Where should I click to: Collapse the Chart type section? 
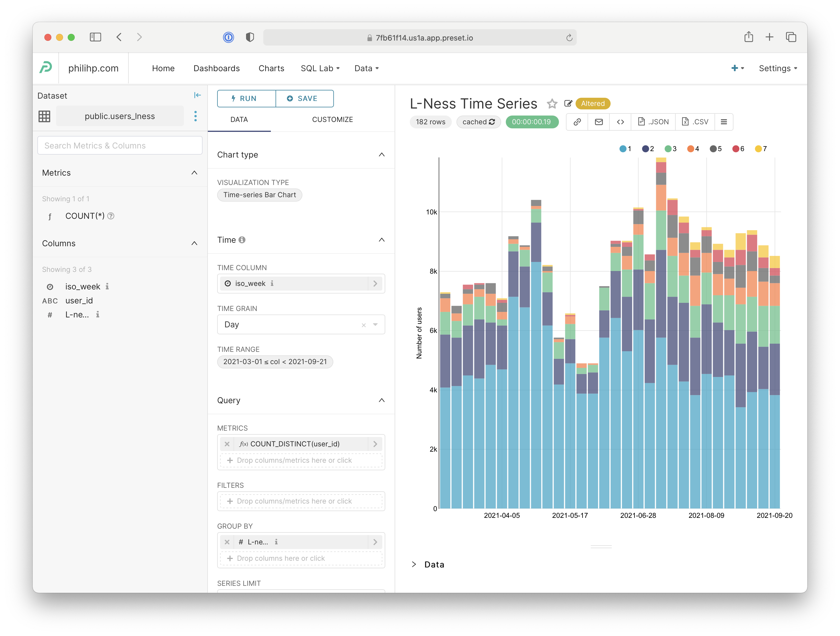tap(382, 154)
